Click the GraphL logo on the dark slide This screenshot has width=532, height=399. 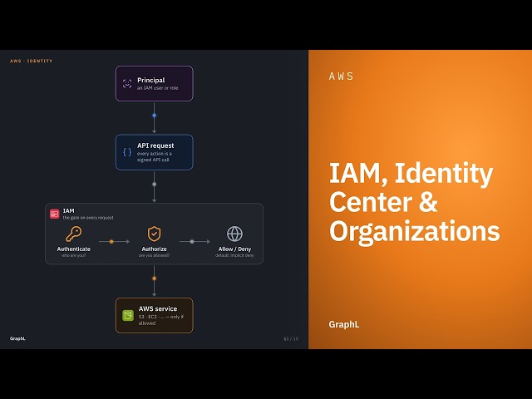[x=17, y=338]
